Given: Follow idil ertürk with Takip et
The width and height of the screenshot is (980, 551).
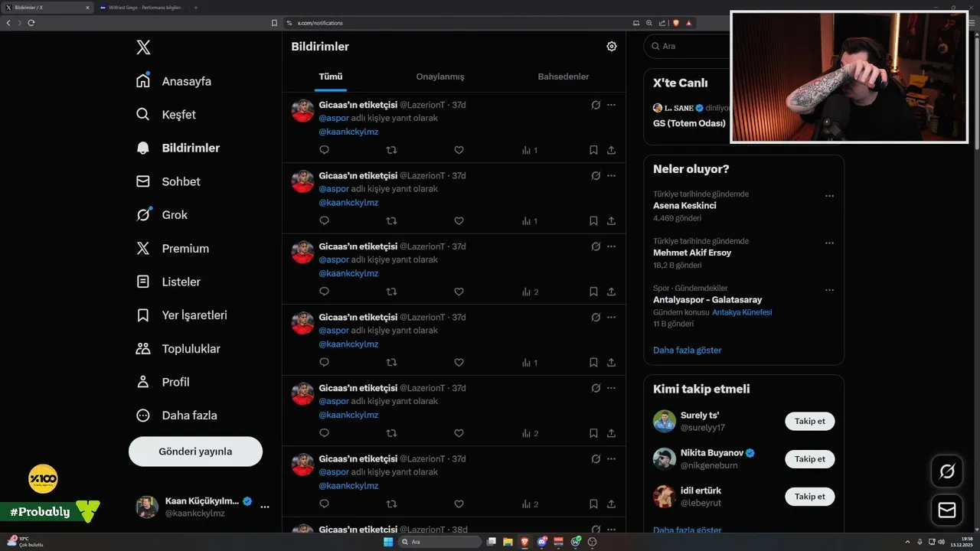Looking at the screenshot, I should (x=810, y=497).
